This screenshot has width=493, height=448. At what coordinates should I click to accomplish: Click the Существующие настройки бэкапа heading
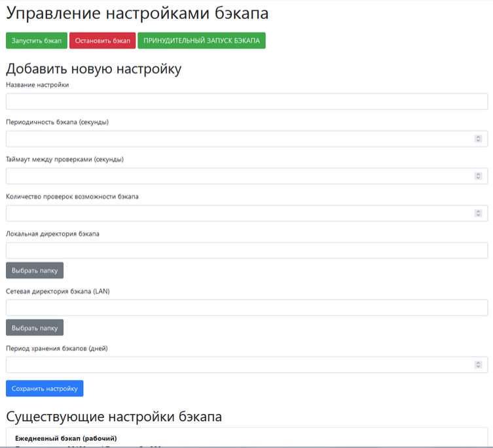point(114,417)
